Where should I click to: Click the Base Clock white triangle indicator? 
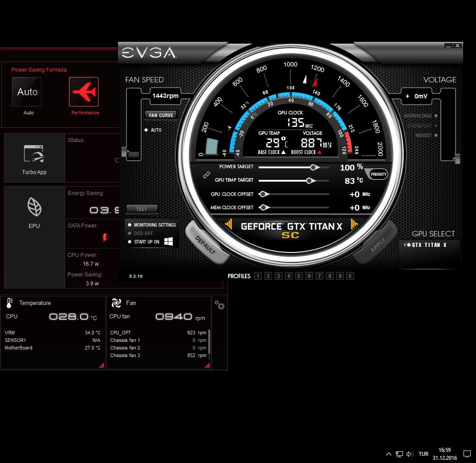pos(283,152)
